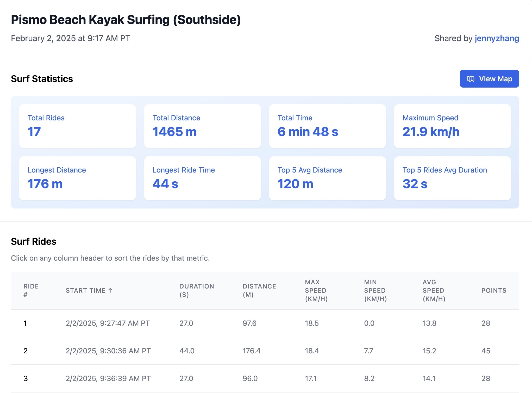Screen dimensions: 532x393
Task: Select the Surf Rides section heading
Action: click(33, 242)
